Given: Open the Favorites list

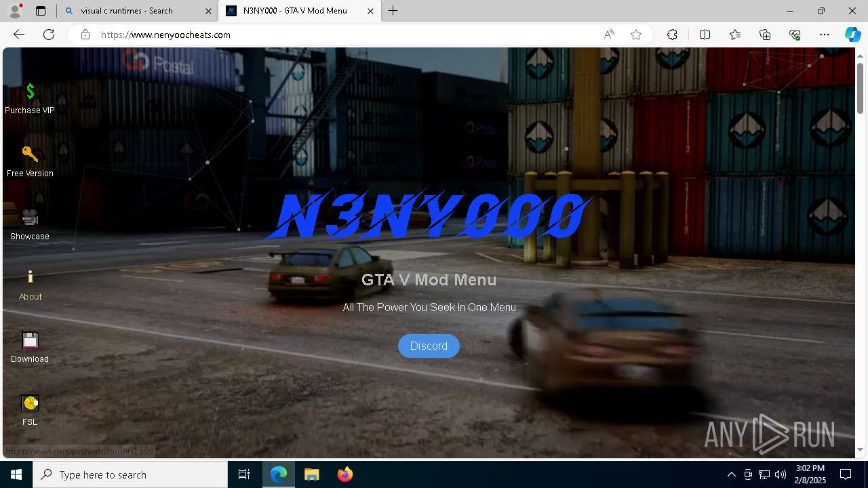Looking at the screenshot, I should point(735,35).
